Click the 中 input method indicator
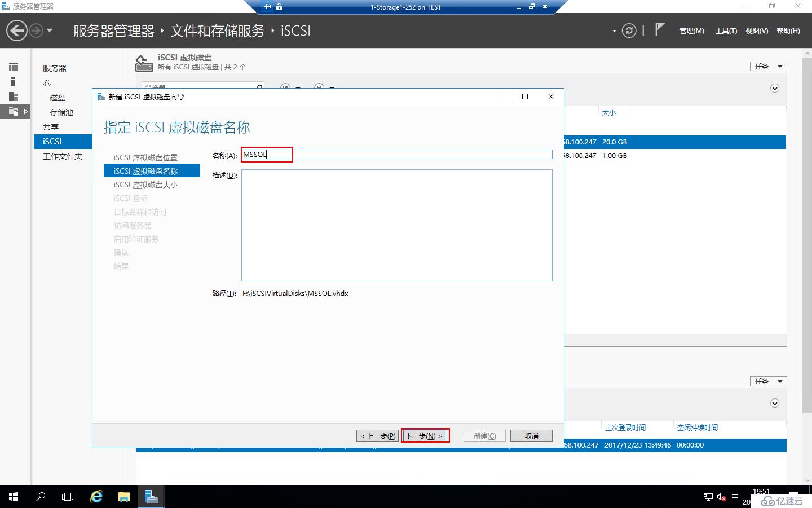 [735, 497]
